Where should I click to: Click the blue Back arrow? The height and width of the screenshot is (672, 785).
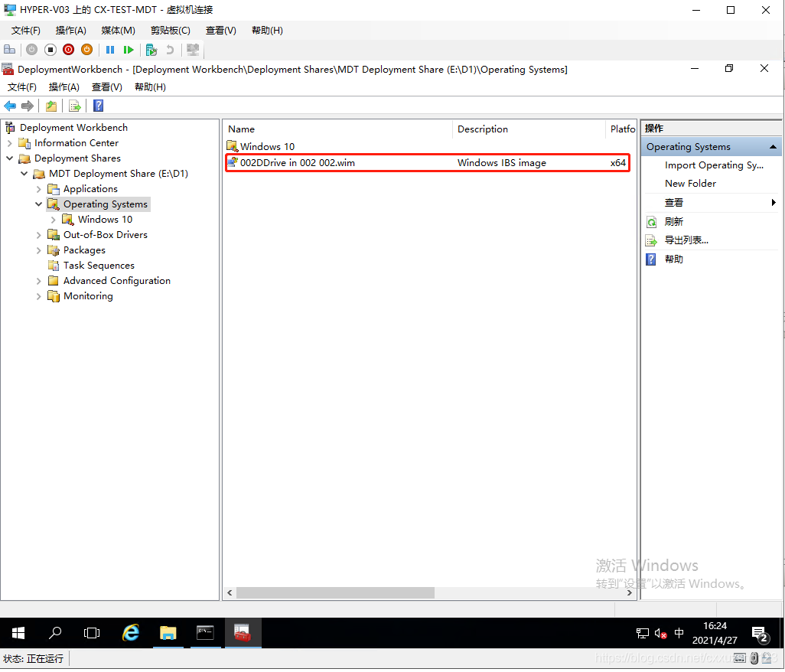(x=10, y=106)
